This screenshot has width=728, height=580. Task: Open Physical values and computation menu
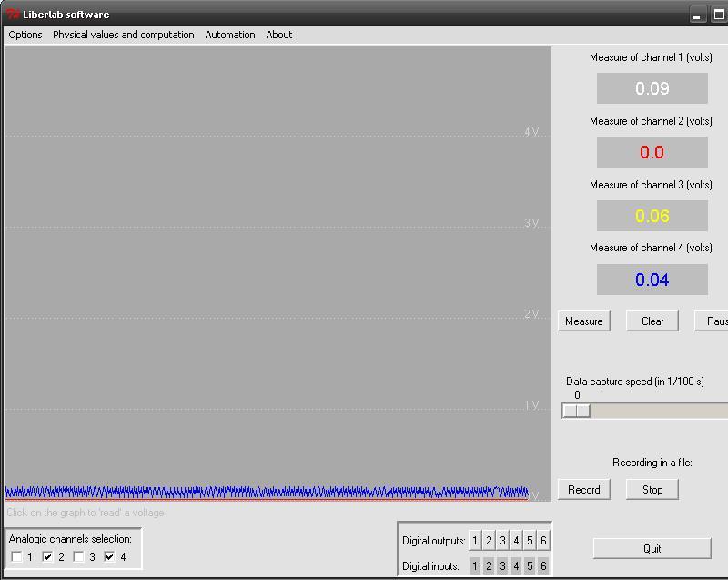tap(123, 35)
